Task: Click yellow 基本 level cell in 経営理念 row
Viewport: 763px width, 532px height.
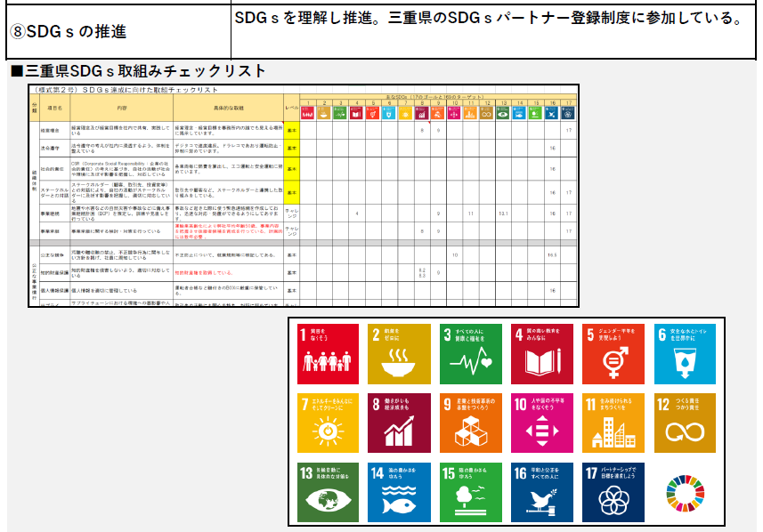Action: pyautogui.click(x=291, y=130)
